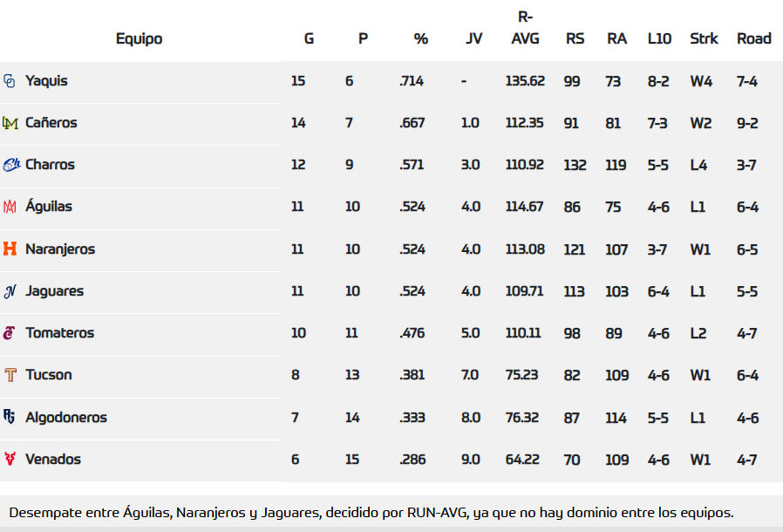Sort by the G wins column header
This screenshot has width=783, height=532.
pyautogui.click(x=309, y=38)
